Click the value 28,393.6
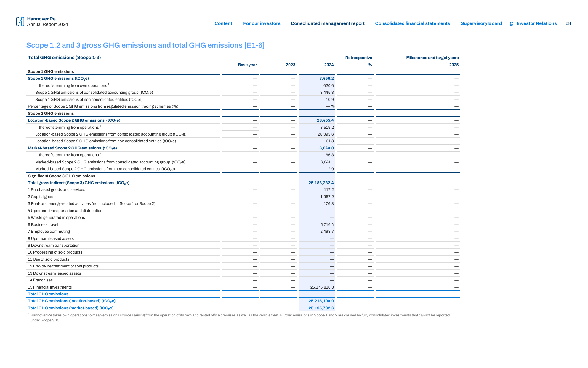This screenshot has width=588, height=368. tap(326, 134)
